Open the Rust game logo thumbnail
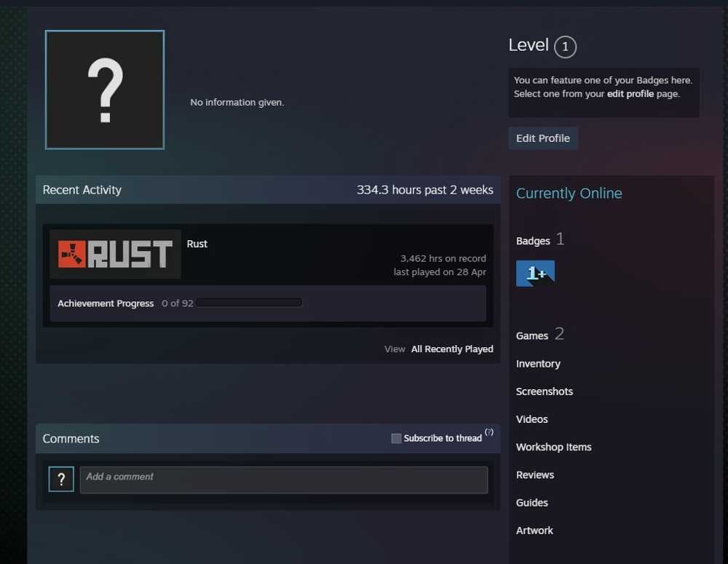Screen dimensions: 728x564 click(116, 254)
